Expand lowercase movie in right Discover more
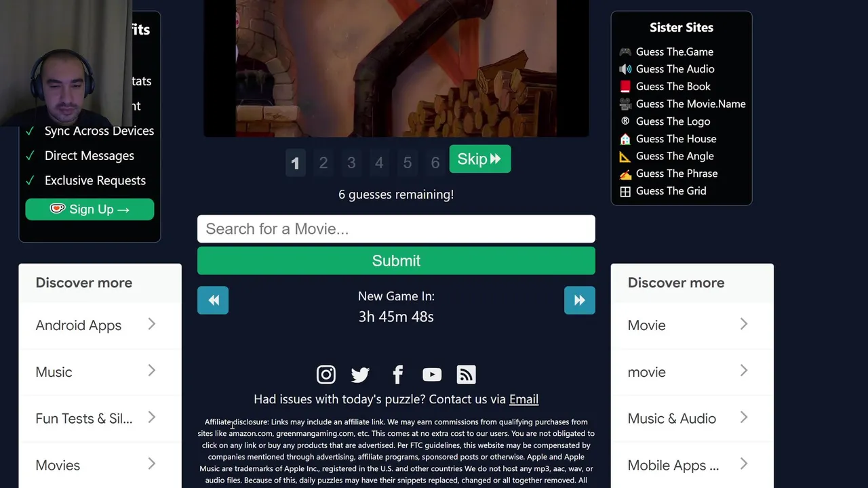Image resolution: width=868 pixels, height=488 pixels. (692, 372)
